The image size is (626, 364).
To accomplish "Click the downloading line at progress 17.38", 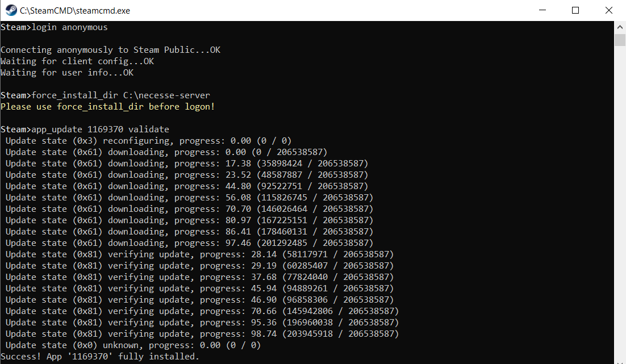I will click(x=187, y=164).
